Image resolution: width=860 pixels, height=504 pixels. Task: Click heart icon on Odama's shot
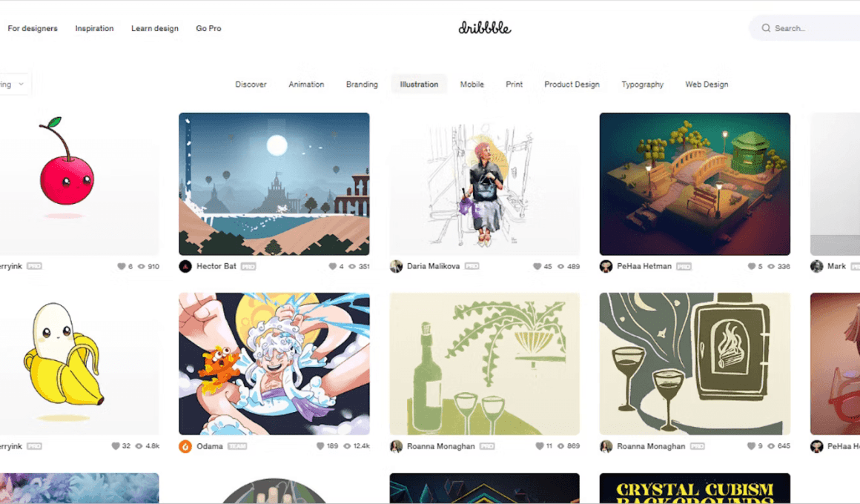[x=320, y=446]
